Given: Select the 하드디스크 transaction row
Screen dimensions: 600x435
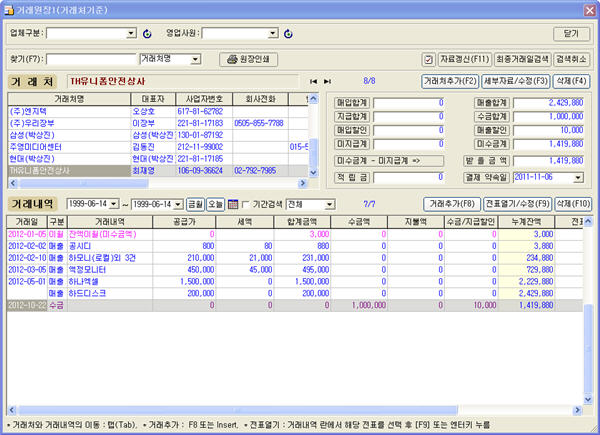Looking at the screenshot, I should [295, 293].
